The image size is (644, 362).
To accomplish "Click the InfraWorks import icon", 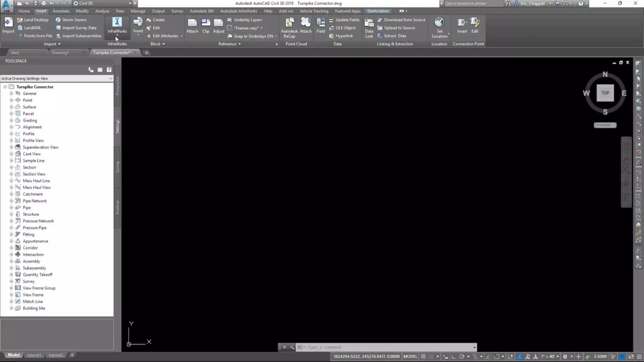I will pos(117,23).
